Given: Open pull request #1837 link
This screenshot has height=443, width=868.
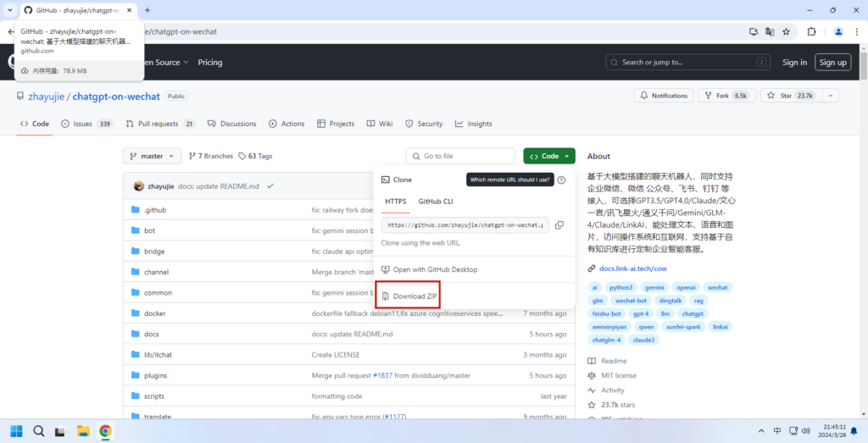Looking at the screenshot, I should [382, 375].
